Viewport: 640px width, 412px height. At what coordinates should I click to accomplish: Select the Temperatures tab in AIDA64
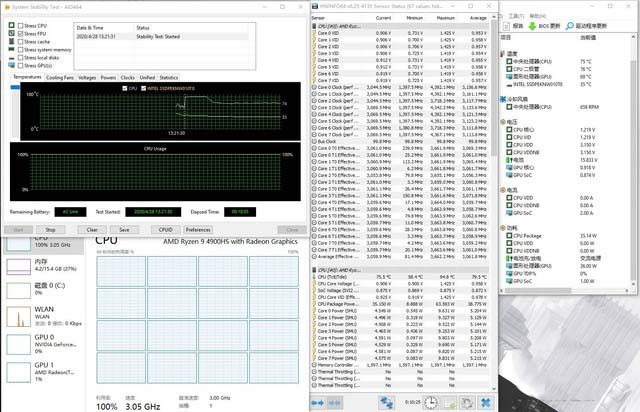[x=27, y=77]
